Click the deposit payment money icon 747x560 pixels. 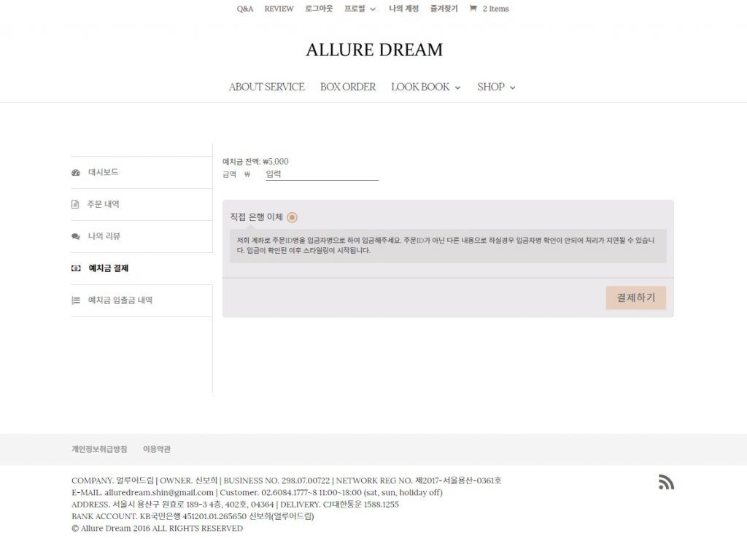[76, 268]
